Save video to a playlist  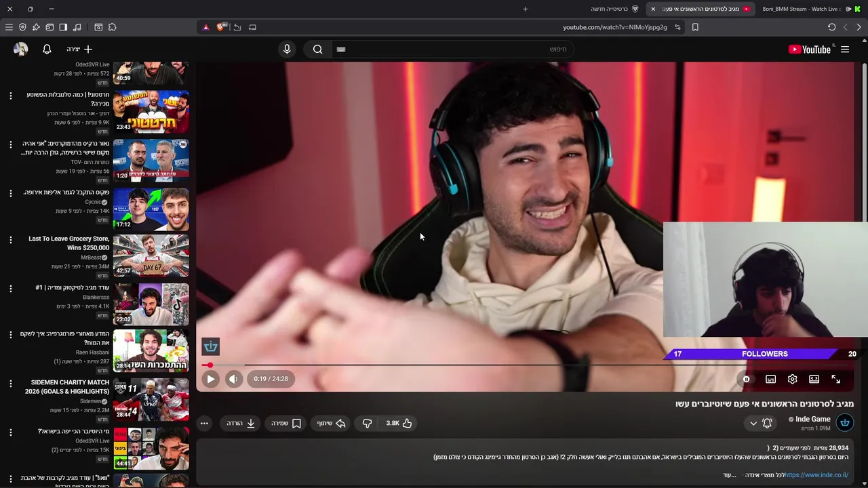pos(286,423)
